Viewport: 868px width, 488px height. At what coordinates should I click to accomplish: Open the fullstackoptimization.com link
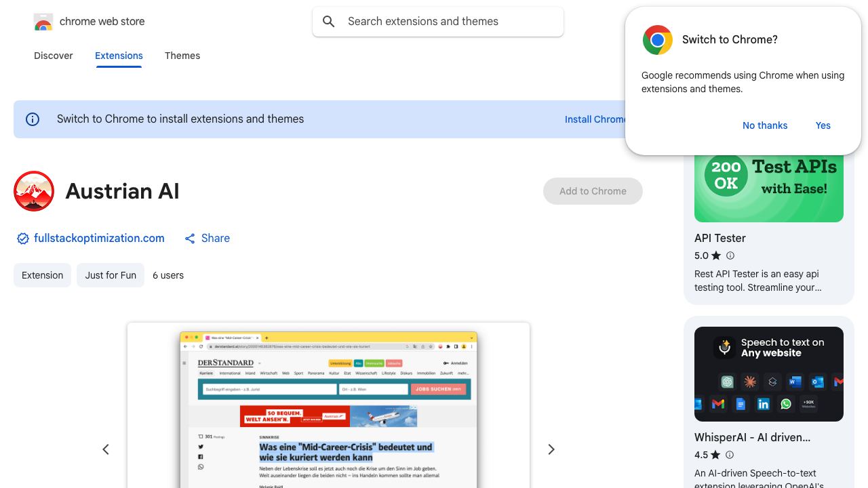pos(99,238)
